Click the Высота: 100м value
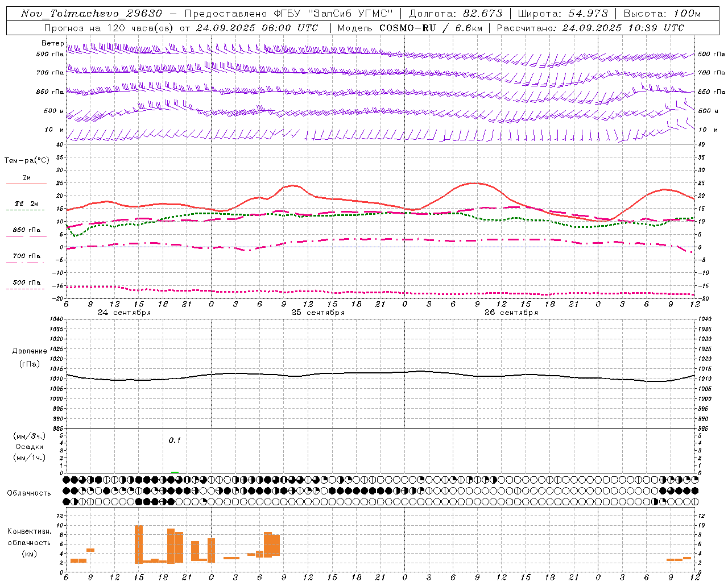 pos(662,14)
